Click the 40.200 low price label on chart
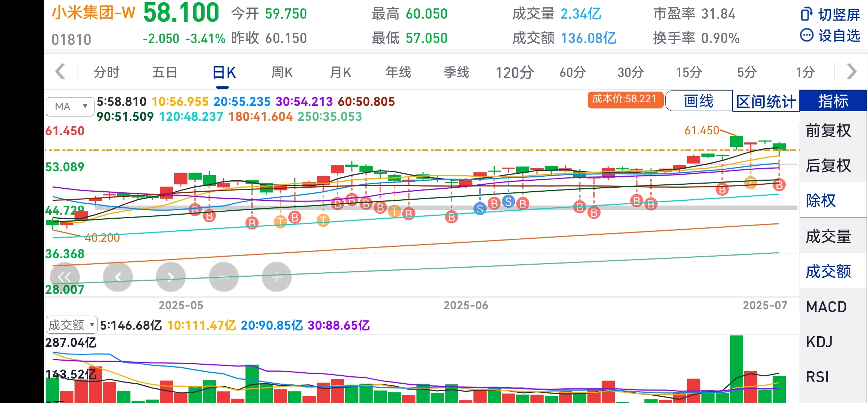Image resolution: width=868 pixels, height=403 pixels. 102,238
